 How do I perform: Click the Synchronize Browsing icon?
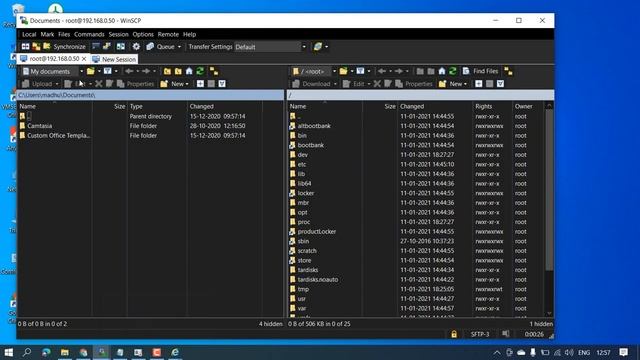point(121,47)
